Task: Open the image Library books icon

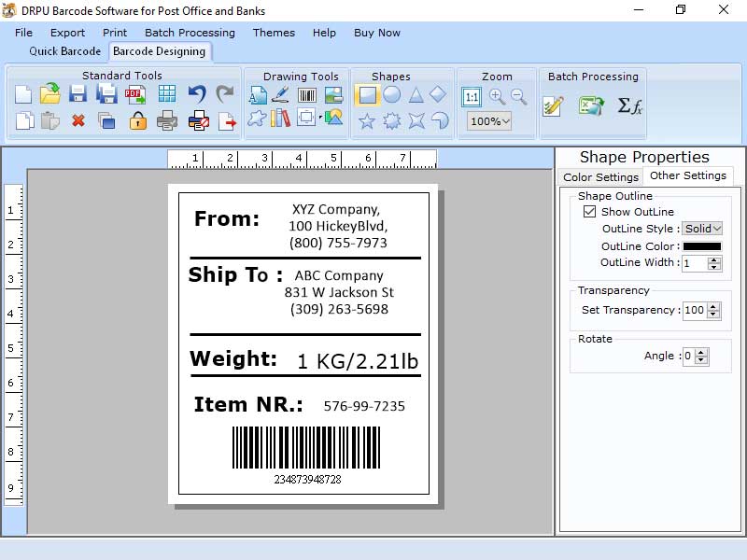Action: click(x=280, y=119)
